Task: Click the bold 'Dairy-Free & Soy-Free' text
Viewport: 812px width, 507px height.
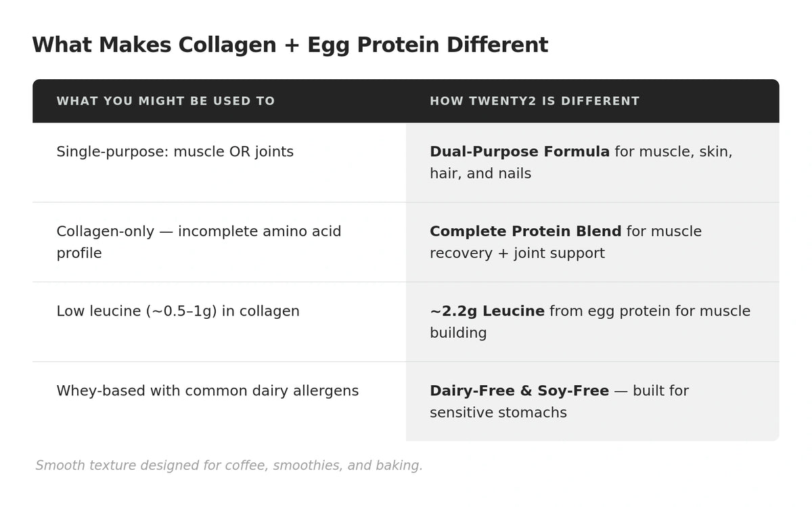Action: tap(519, 391)
